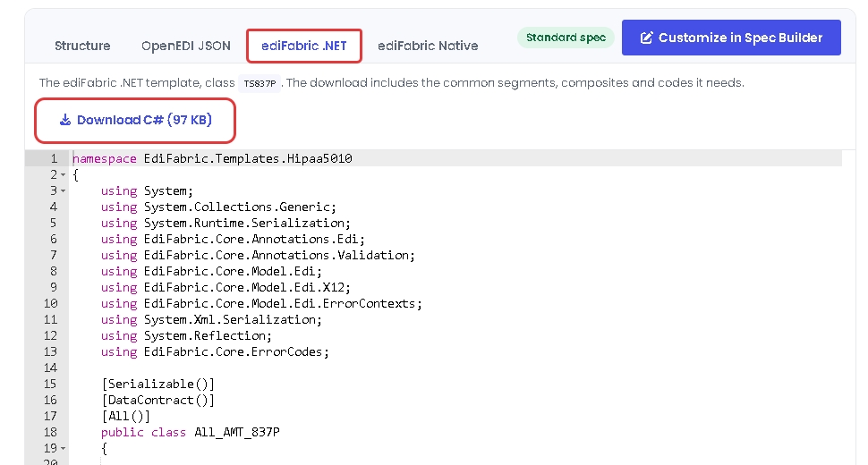Click Customize in Spec Builder button
Screen dimensions: 868x465
tap(731, 38)
